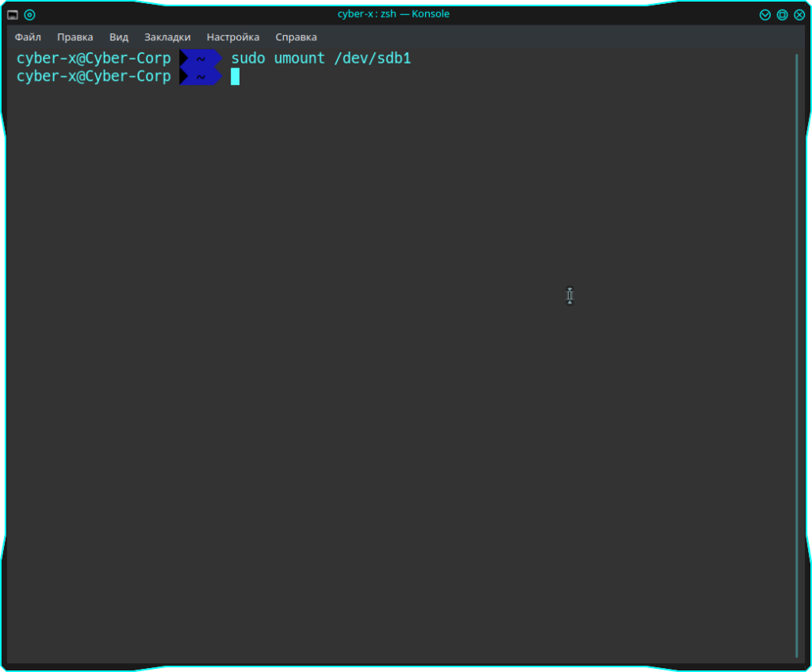Click the second line cyber-x@Cyber-Corp prompt

(94, 76)
